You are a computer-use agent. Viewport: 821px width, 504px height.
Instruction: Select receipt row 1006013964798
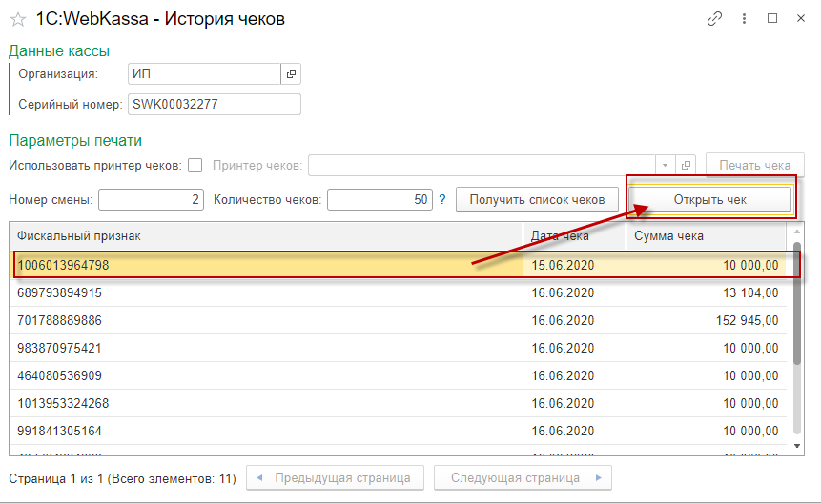pyautogui.click(x=398, y=266)
